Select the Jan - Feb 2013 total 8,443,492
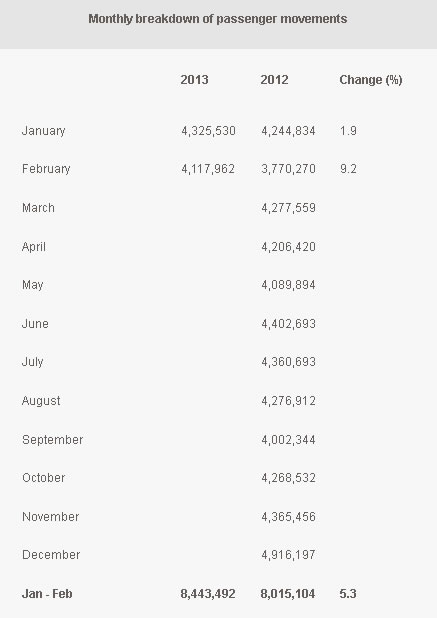The height and width of the screenshot is (618, 437). (x=208, y=594)
